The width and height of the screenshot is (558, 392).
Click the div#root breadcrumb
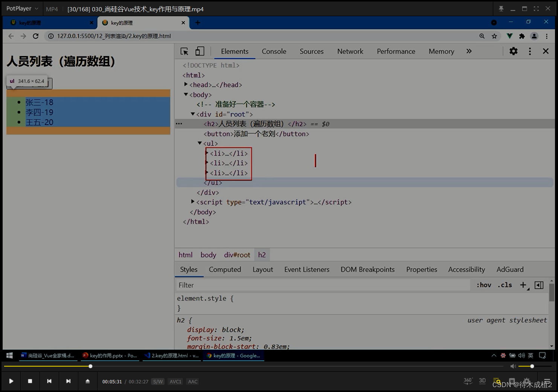237,255
